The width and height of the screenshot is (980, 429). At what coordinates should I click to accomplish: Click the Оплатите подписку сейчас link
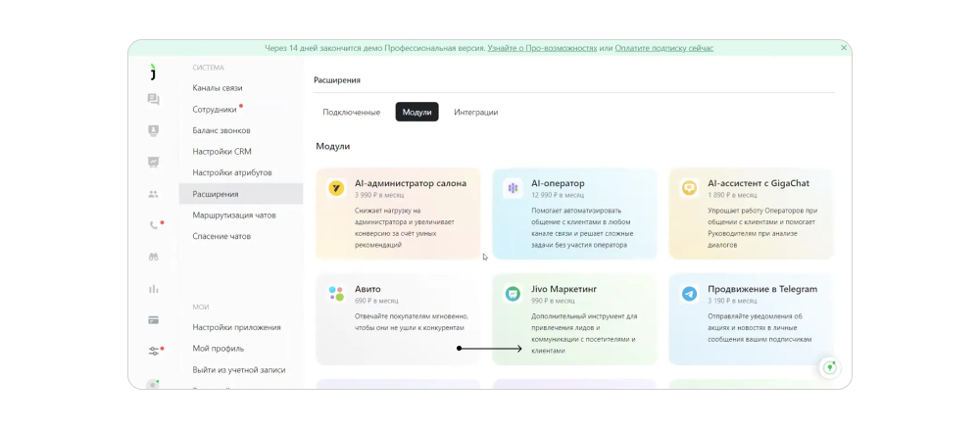pos(663,48)
